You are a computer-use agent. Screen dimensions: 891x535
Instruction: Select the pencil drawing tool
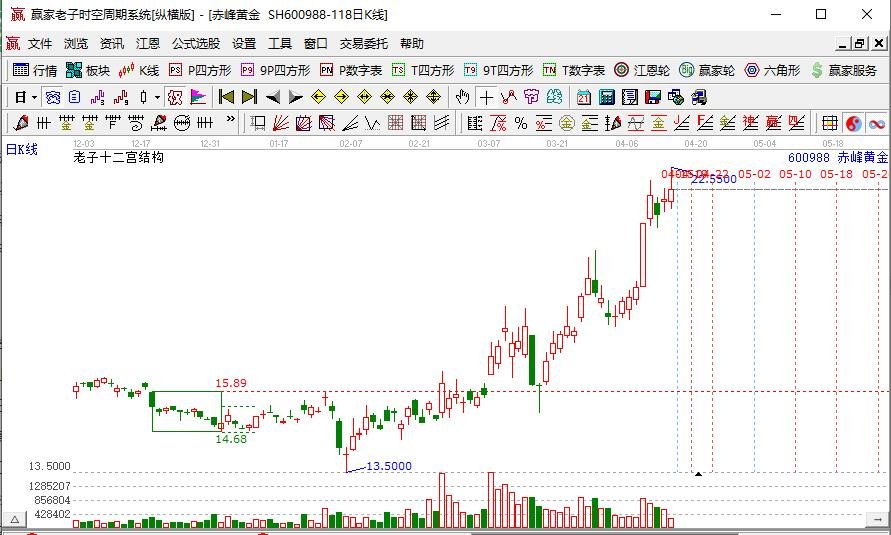[21, 123]
